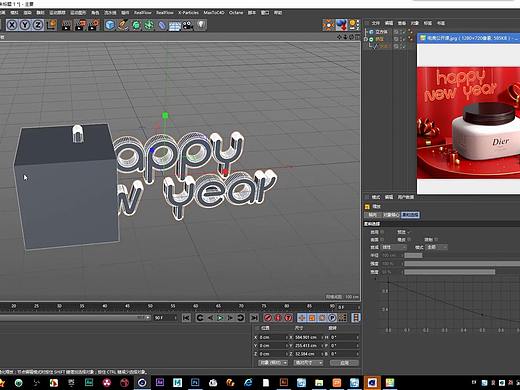
Task: Click the previous keyframe curved arrow button
Action: click(200, 318)
